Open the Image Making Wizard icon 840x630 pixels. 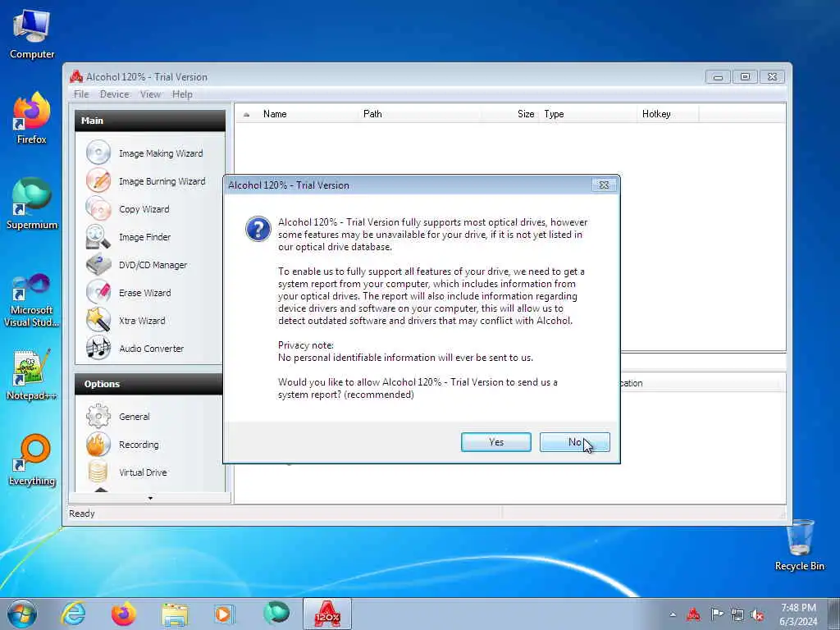[x=98, y=153]
